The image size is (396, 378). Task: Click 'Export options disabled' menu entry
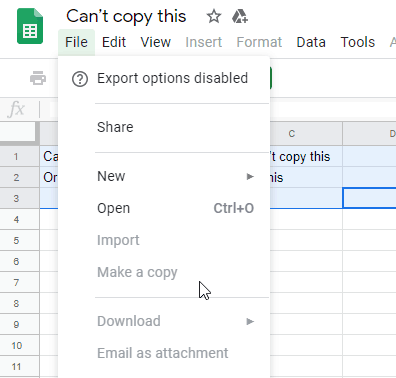click(164, 79)
